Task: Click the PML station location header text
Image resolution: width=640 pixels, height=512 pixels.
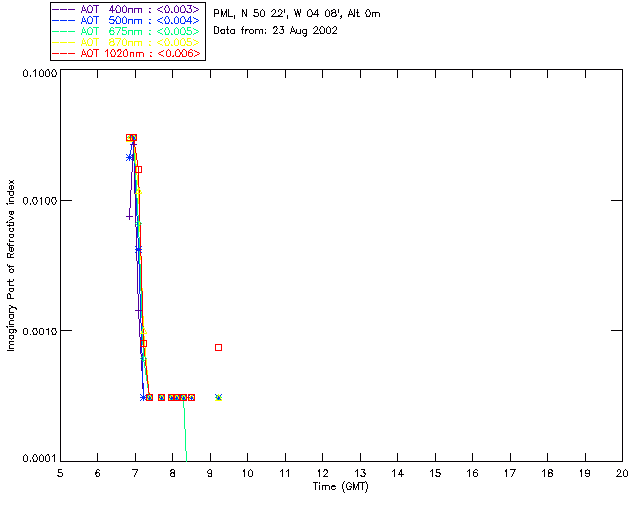Action: point(297,14)
